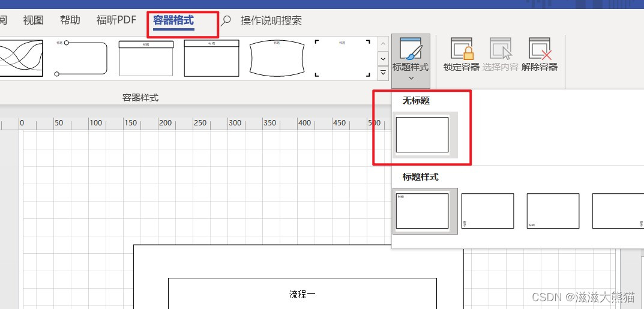This screenshot has width=644, height=309.
Task: Select the curved barrel-shaped container style
Action: tap(277, 58)
